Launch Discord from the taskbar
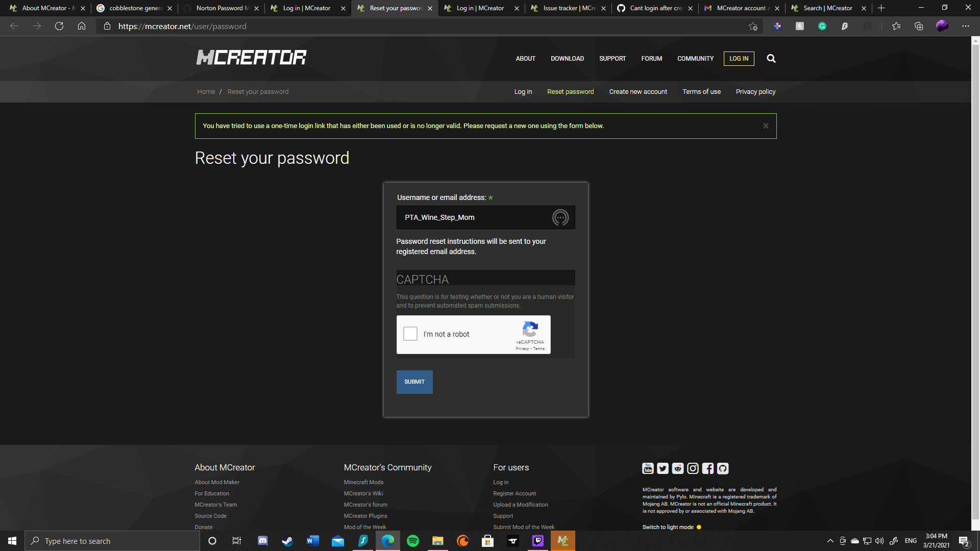 click(262, 541)
